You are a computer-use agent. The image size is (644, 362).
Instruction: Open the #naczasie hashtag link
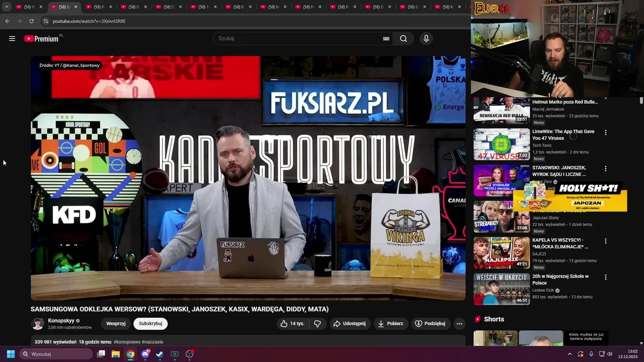coord(152,342)
